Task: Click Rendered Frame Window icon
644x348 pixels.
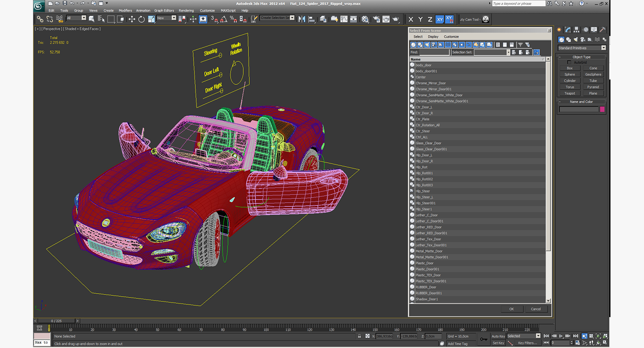Action: [386, 19]
